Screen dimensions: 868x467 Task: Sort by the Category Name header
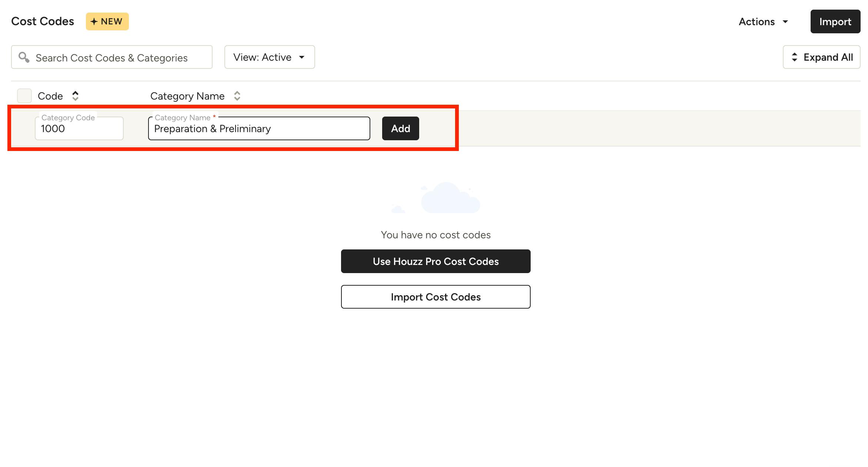[x=187, y=96]
